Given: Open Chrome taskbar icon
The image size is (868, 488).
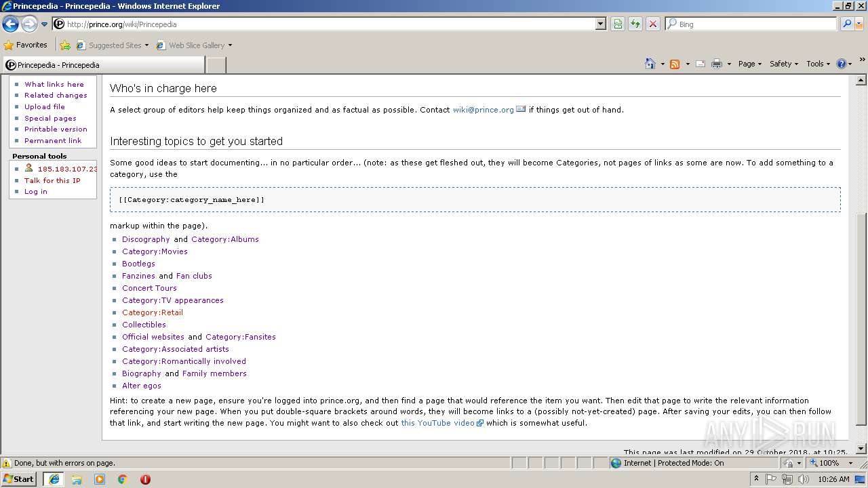Looking at the screenshot, I should [x=123, y=479].
